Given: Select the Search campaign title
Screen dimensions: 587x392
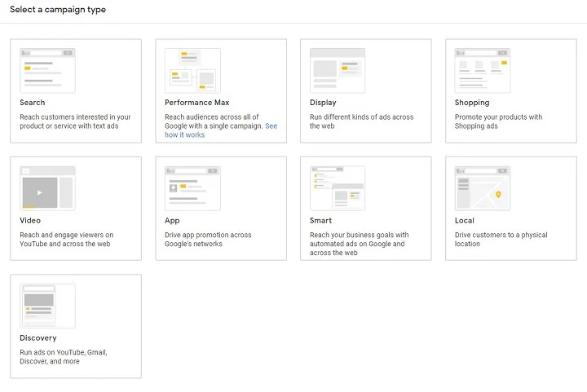Looking at the screenshot, I should 32,103.
